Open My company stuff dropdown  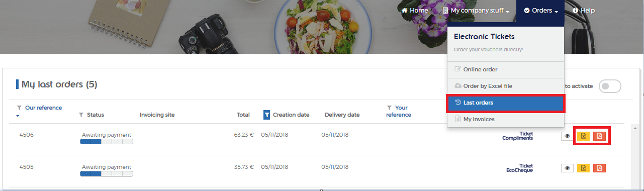pyautogui.click(x=476, y=11)
